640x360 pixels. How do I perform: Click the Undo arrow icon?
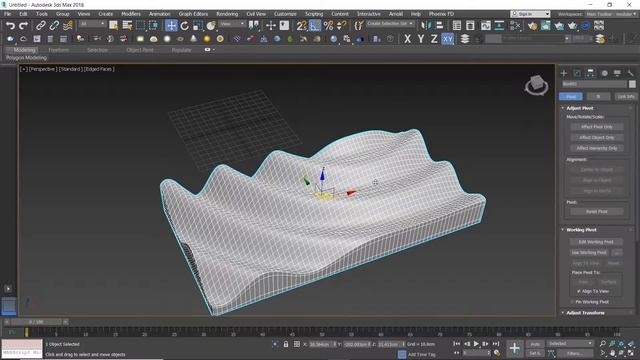[x=10, y=26]
